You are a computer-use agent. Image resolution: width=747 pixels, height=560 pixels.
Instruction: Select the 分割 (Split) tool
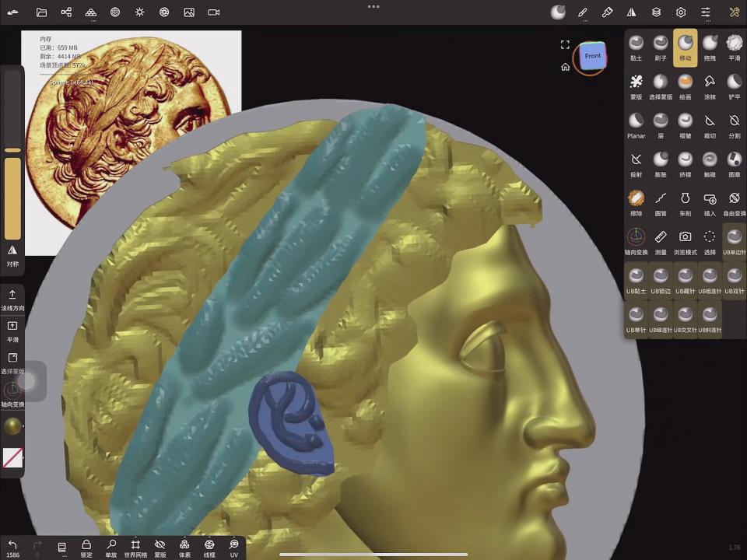(x=734, y=126)
